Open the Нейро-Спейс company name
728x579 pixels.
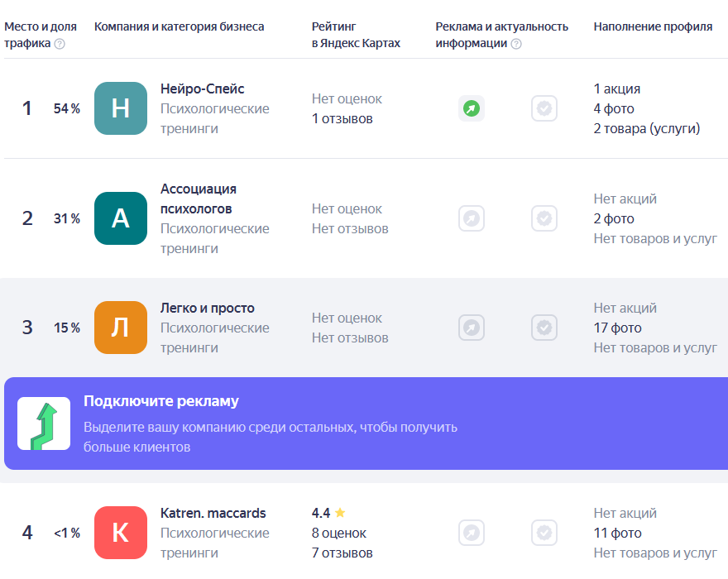tap(203, 89)
